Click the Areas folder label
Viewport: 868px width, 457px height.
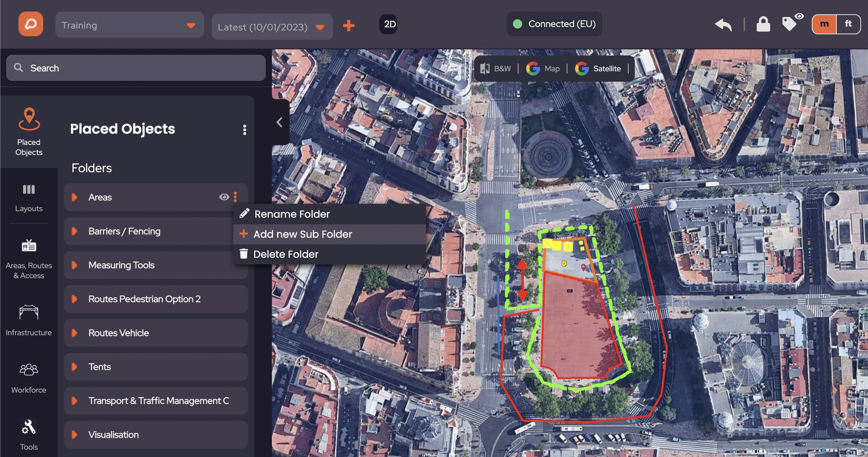pyautogui.click(x=100, y=197)
